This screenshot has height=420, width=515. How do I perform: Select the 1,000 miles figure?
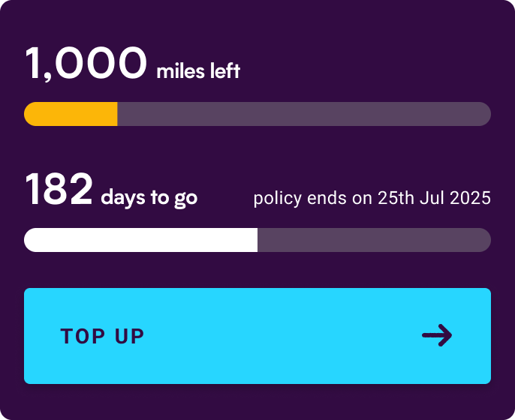tap(86, 64)
